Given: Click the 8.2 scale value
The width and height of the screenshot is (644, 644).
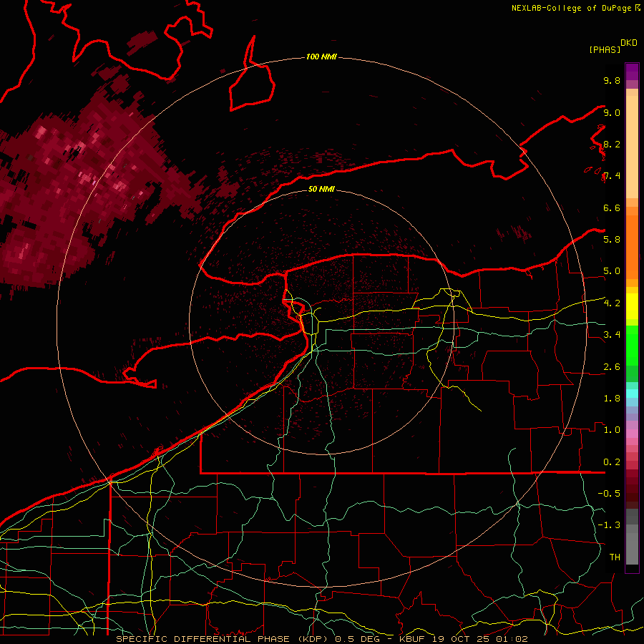Looking at the screenshot, I should (612, 144).
